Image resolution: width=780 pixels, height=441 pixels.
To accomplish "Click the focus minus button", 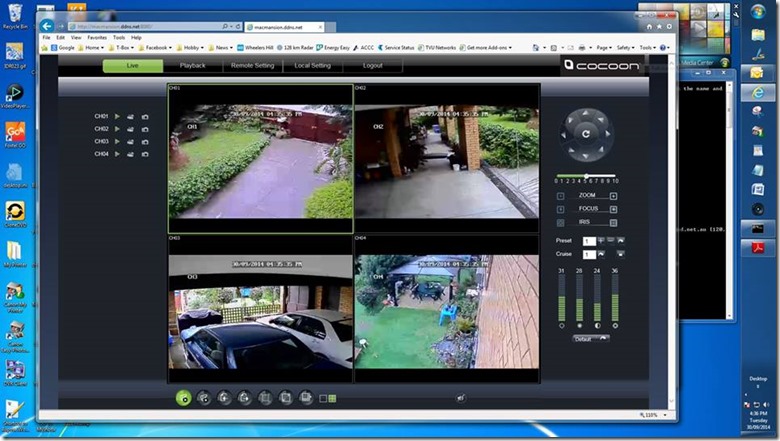I will tap(561, 209).
